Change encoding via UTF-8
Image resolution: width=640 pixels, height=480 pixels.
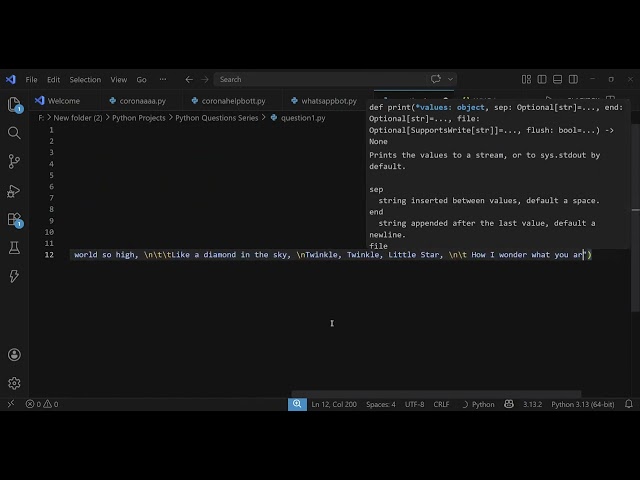(x=414, y=404)
